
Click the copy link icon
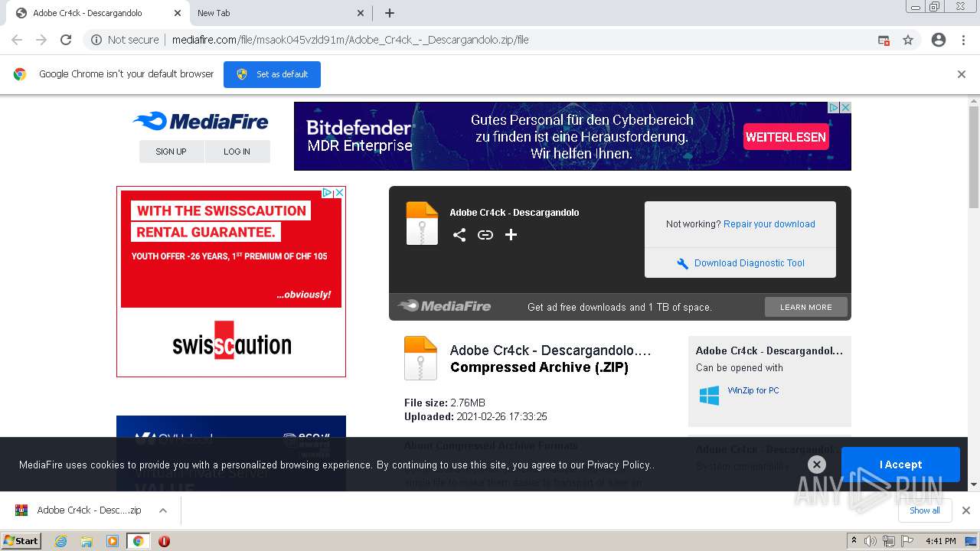coord(485,235)
